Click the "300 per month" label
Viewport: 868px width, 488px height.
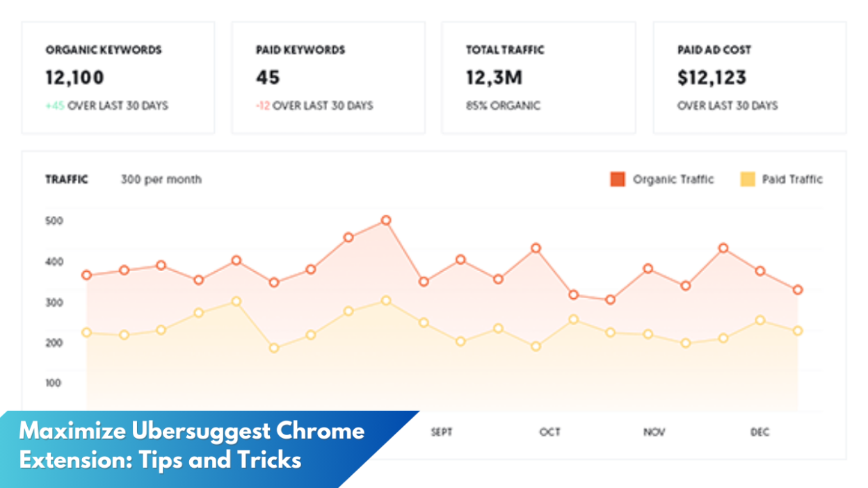pos(161,179)
